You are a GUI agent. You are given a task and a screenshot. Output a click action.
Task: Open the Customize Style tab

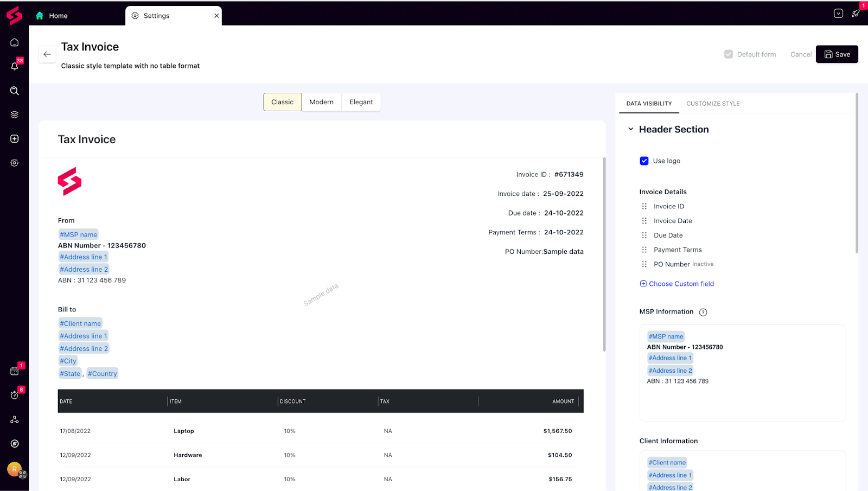pos(713,104)
